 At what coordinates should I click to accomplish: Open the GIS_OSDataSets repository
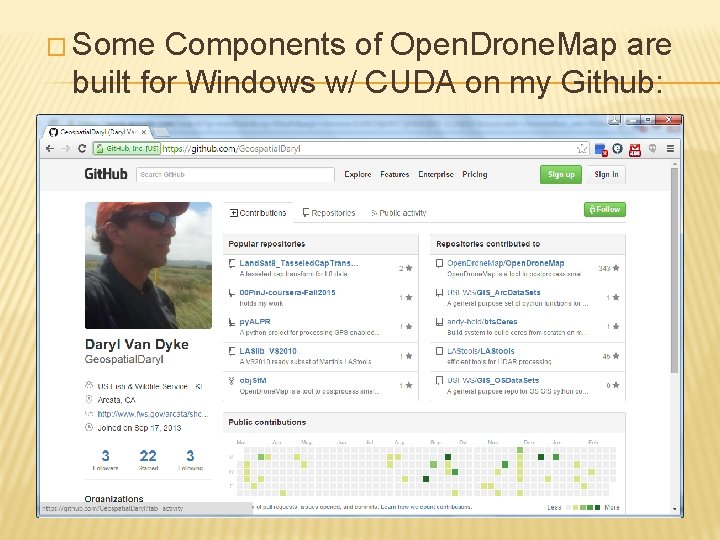click(493, 380)
